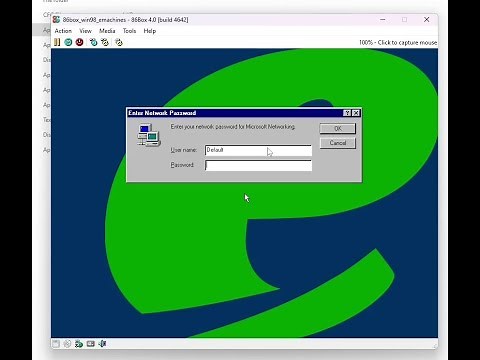
Task: Click the User name field containing Default
Action: [258, 150]
